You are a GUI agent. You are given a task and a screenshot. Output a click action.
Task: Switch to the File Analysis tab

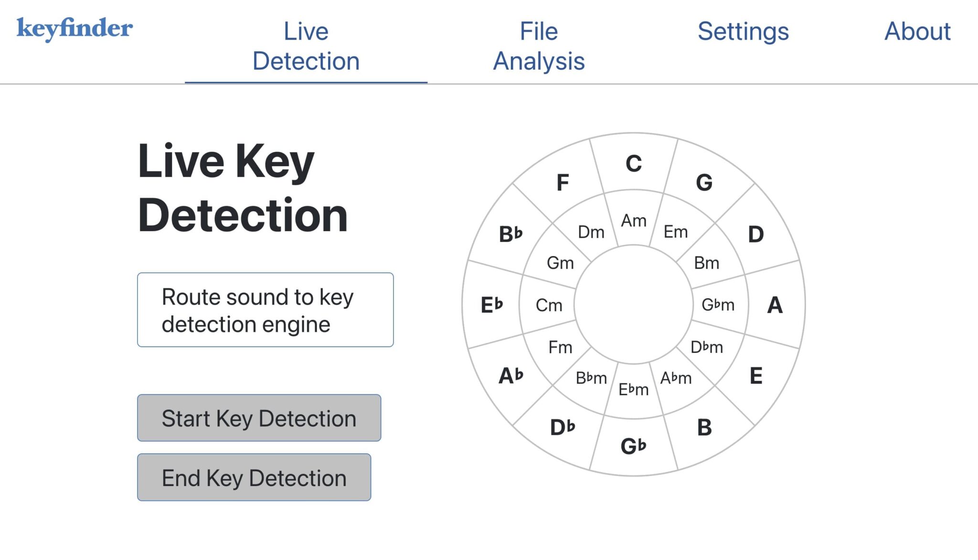click(x=538, y=45)
